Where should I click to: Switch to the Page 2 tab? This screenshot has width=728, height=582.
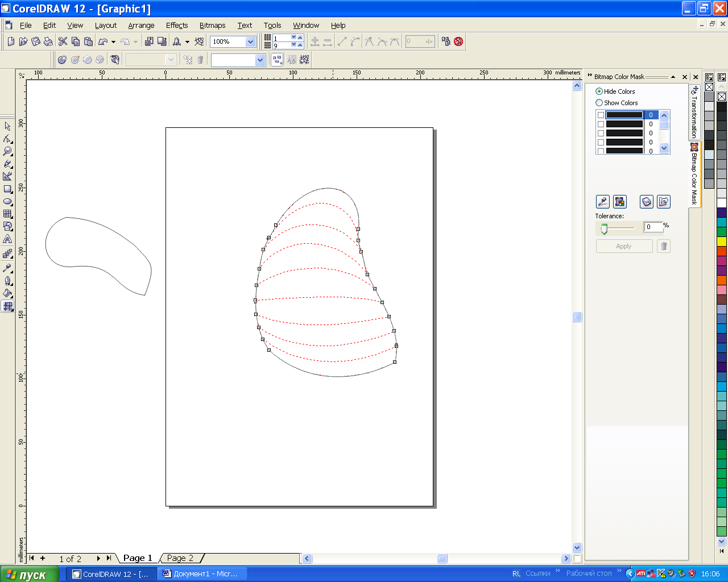180,558
